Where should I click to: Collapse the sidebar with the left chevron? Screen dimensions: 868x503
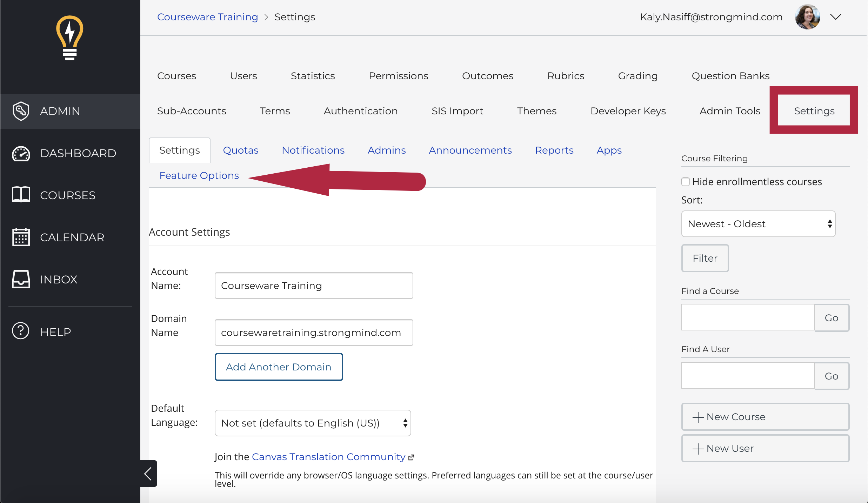point(148,474)
